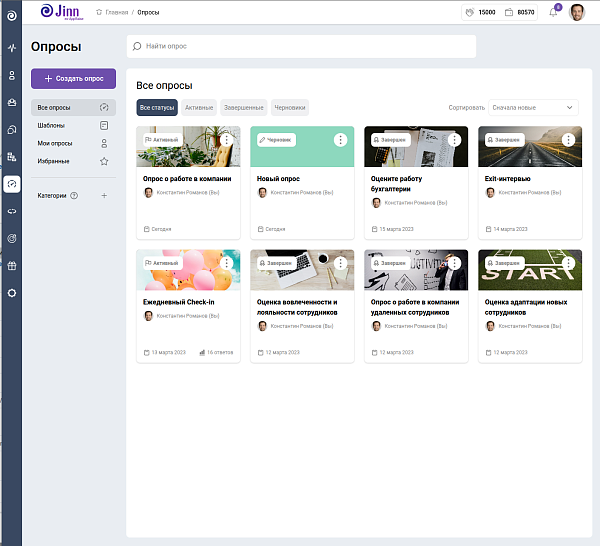The image size is (600, 546).
Task: Select the Все статусы filter tab
Action: coord(157,108)
